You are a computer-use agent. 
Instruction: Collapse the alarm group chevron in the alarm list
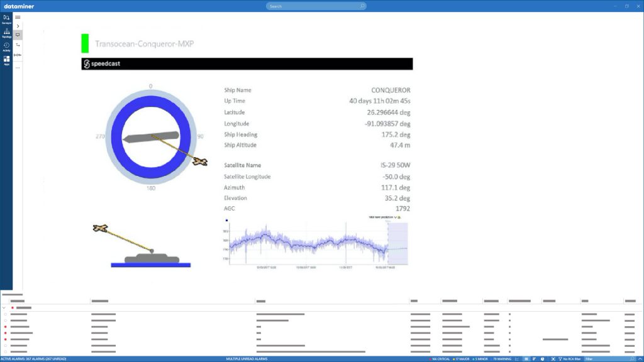(x=4, y=307)
